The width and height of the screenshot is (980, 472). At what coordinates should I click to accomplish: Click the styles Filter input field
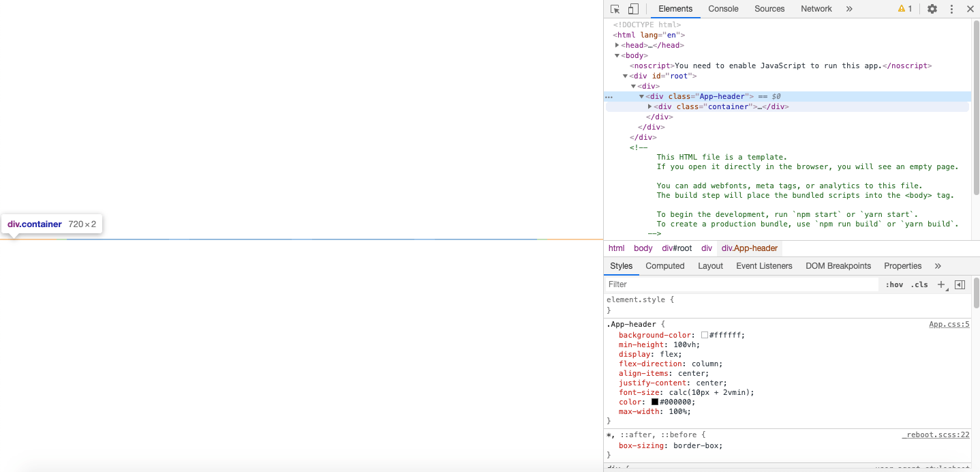[741, 284]
